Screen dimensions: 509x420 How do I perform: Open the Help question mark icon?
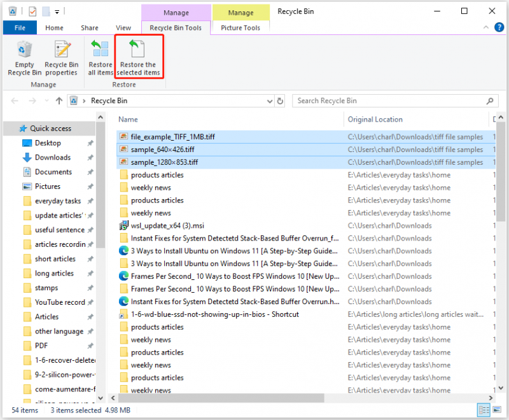click(x=499, y=27)
